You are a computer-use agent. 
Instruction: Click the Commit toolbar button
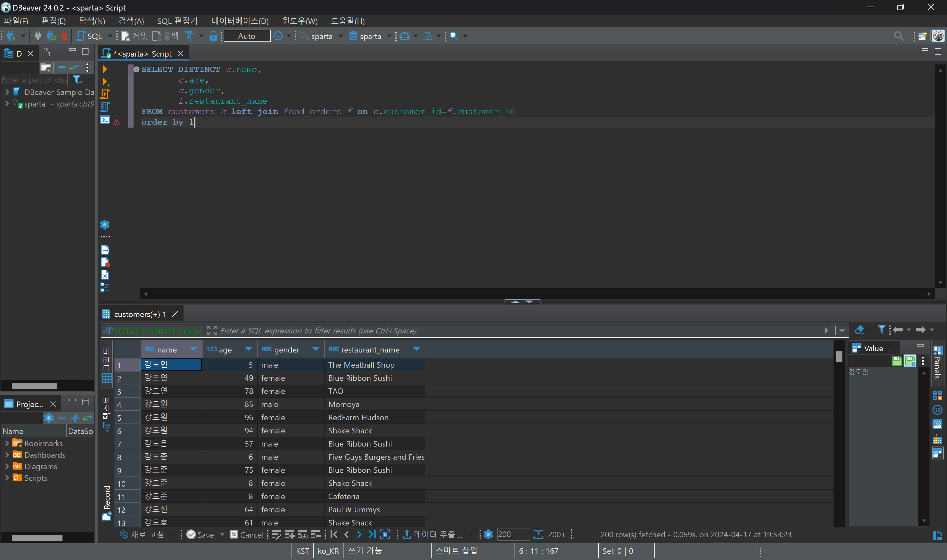[134, 36]
